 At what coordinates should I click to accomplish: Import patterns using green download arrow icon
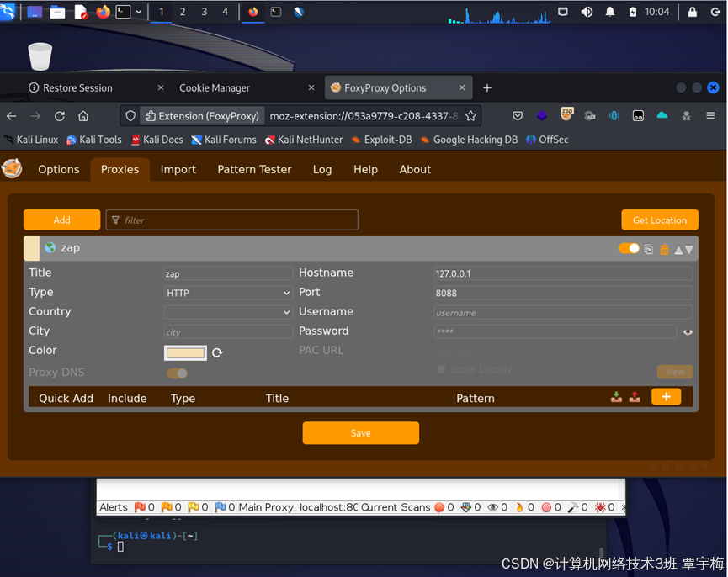(616, 396)
